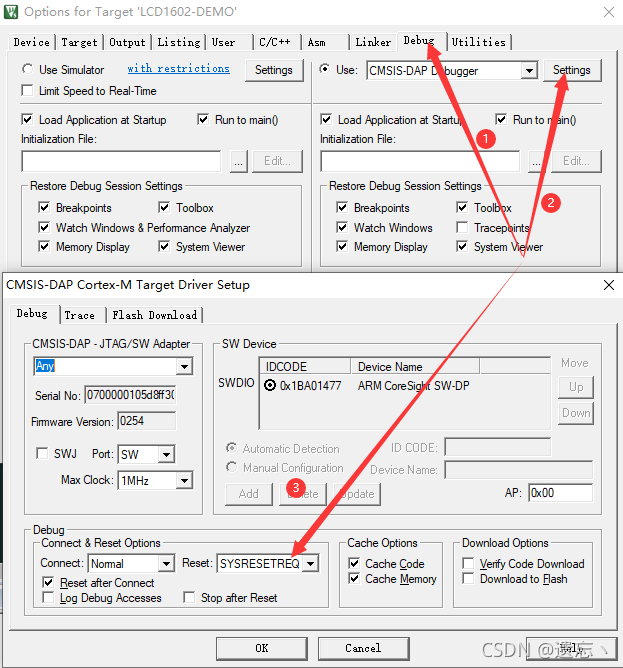Enable Log Debug Accesses
Viewport: 623px width, 668px height.
(x=49, y=597)
